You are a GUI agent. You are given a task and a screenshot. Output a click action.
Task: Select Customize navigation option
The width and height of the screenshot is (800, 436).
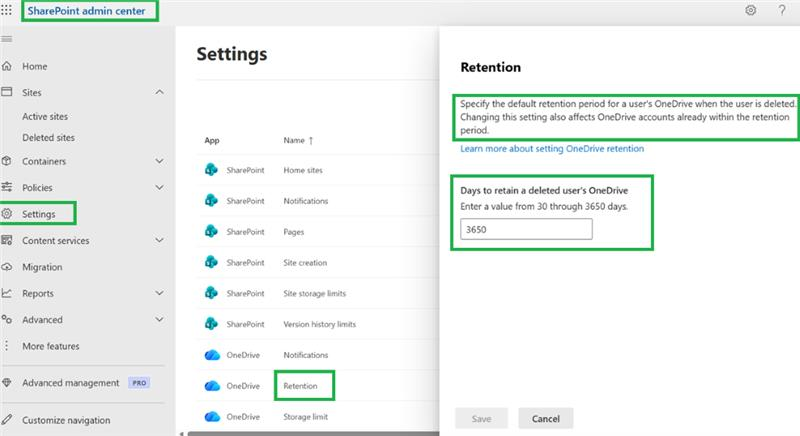tap(66, 420)
